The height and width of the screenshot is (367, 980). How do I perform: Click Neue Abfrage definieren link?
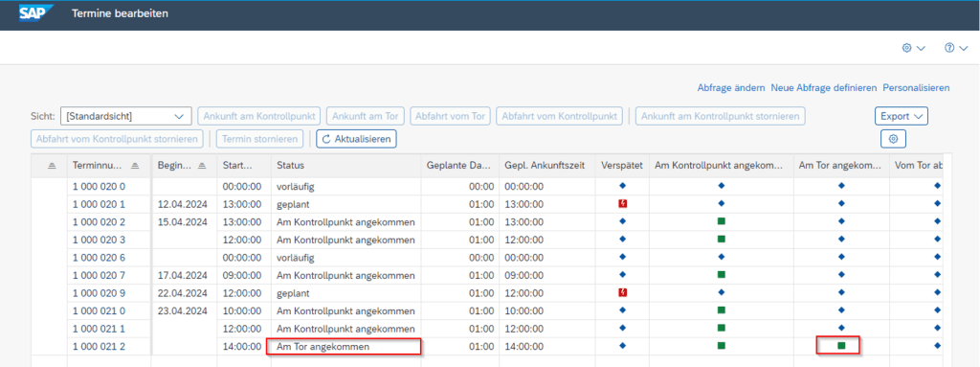(x=824, y=88)
